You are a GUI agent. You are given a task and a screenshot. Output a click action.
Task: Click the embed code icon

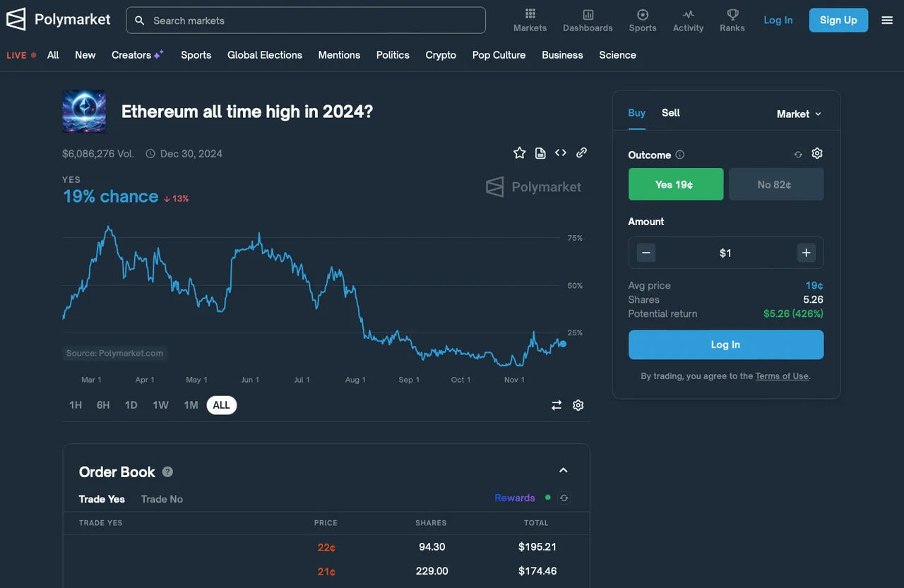pyautogui.click(x=561, y=153)
